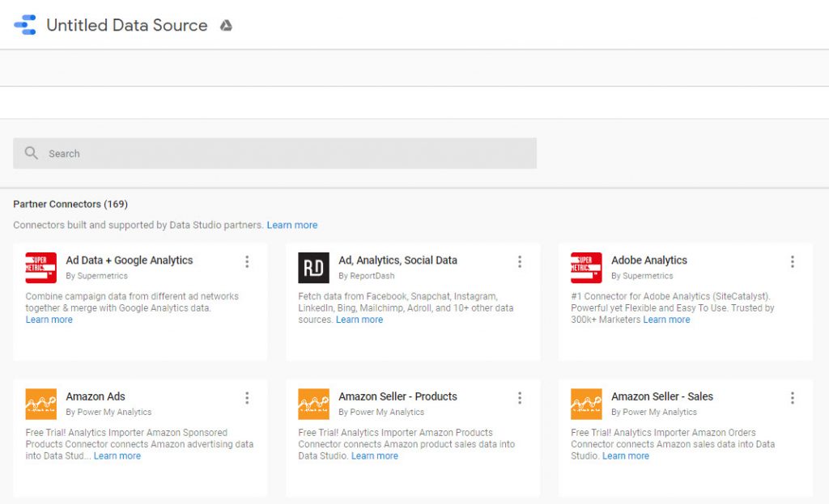Click the logo for Amazon Seller - Sales

tap(586, 404)
